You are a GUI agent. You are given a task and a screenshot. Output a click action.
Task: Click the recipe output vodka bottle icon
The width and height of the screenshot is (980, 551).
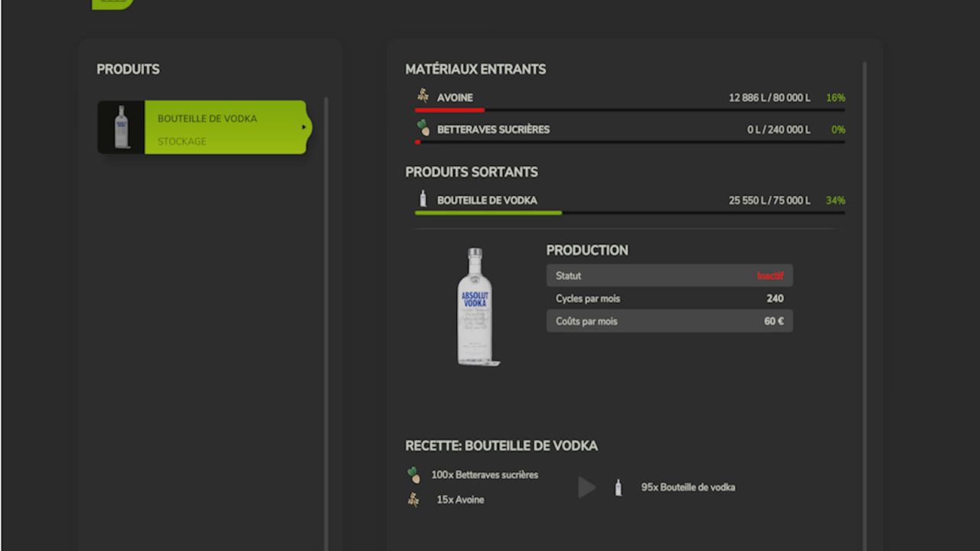tap(619, 487)
